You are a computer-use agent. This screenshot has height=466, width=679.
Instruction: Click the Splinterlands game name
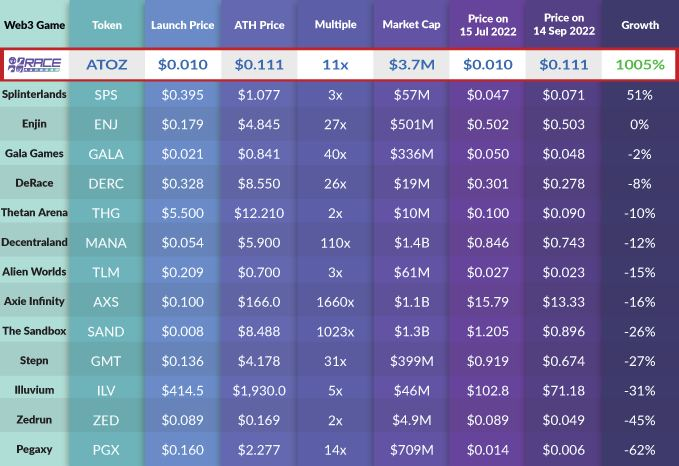click(34, 95)
